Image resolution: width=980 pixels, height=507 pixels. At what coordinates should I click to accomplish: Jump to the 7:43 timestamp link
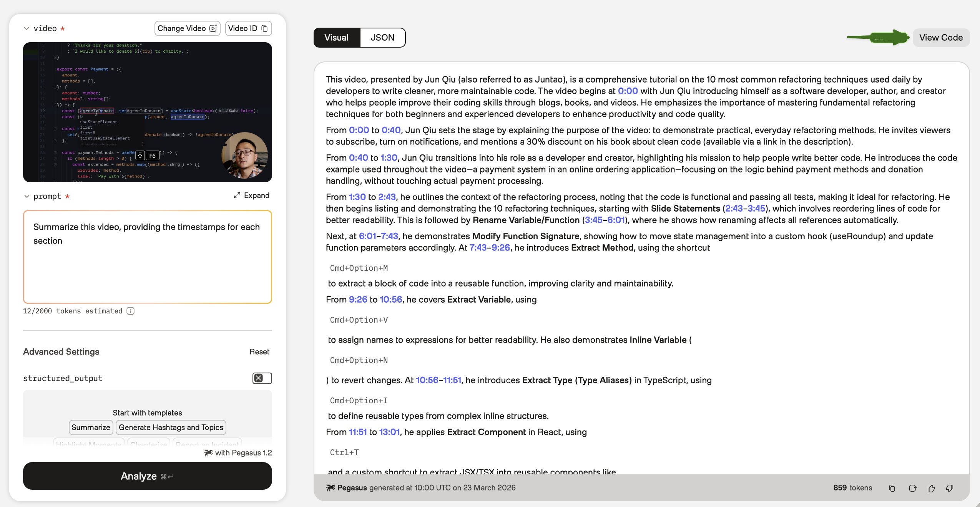pyautogui.click(x=478, y=248)
